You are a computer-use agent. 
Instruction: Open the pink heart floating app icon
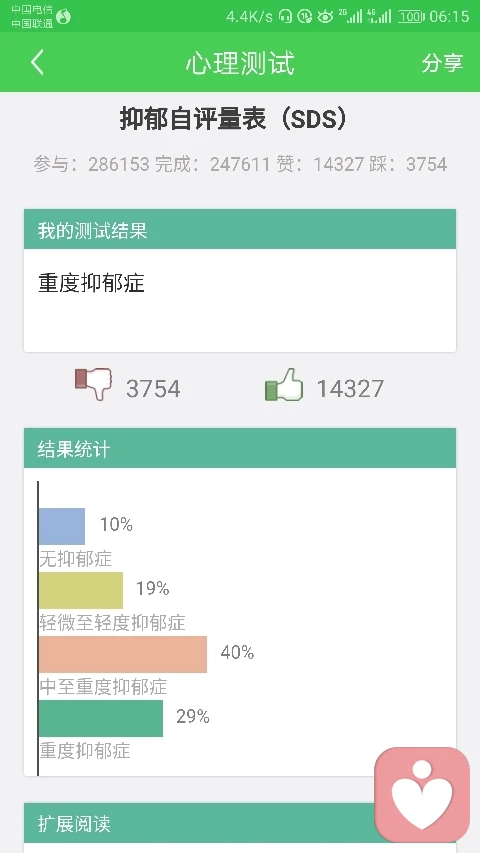tap(422, 794)
